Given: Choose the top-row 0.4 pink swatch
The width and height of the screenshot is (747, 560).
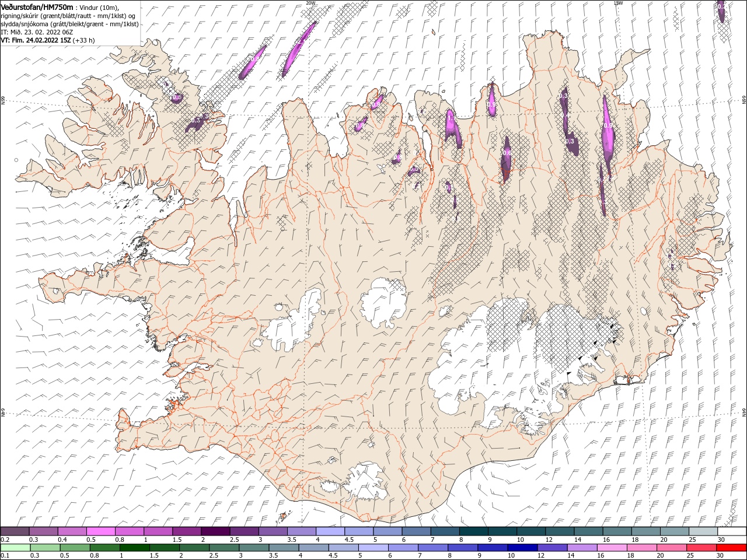Looking at the screenshot, I should tap(72, 531).
